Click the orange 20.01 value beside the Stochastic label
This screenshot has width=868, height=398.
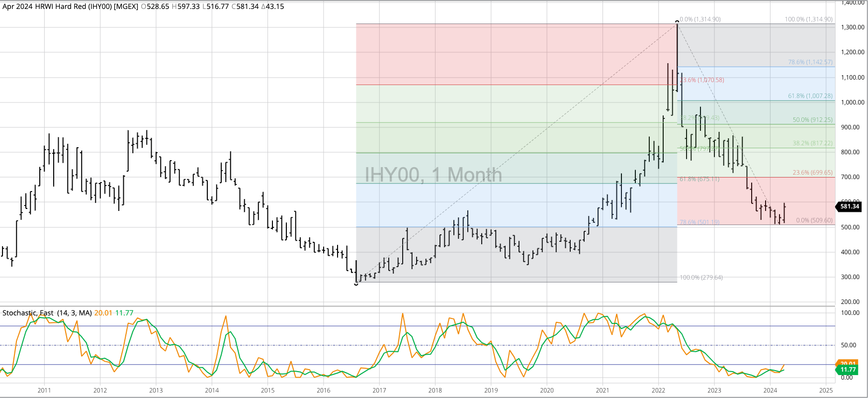(x=103, y=313)
